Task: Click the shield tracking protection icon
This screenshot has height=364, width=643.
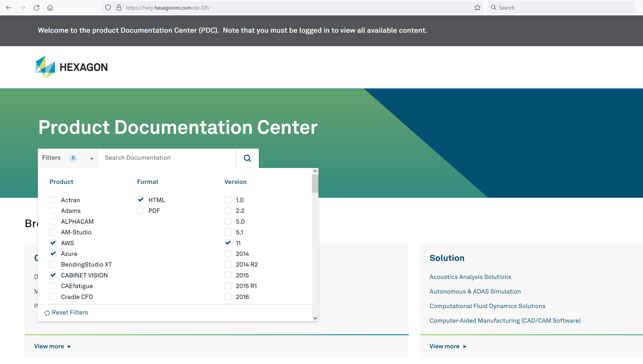Action: pyautogui.click(x=108, y=7)
